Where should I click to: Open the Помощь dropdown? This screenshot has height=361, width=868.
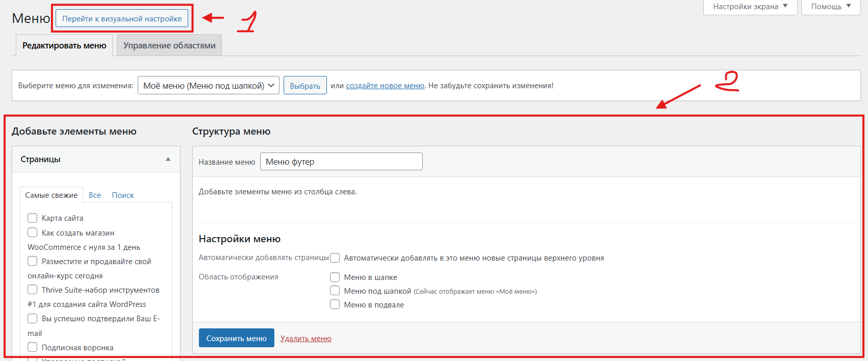click(831, 7)
